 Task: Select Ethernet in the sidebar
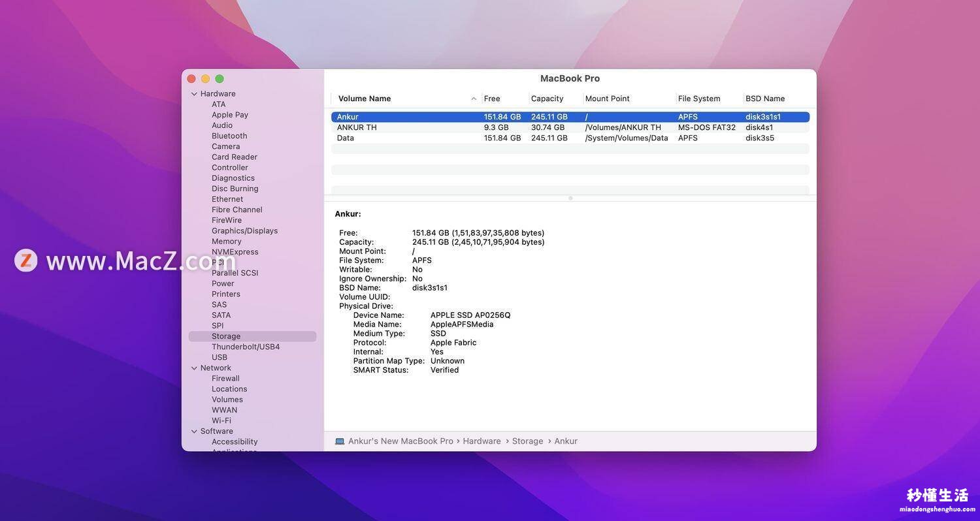(227, 199)
